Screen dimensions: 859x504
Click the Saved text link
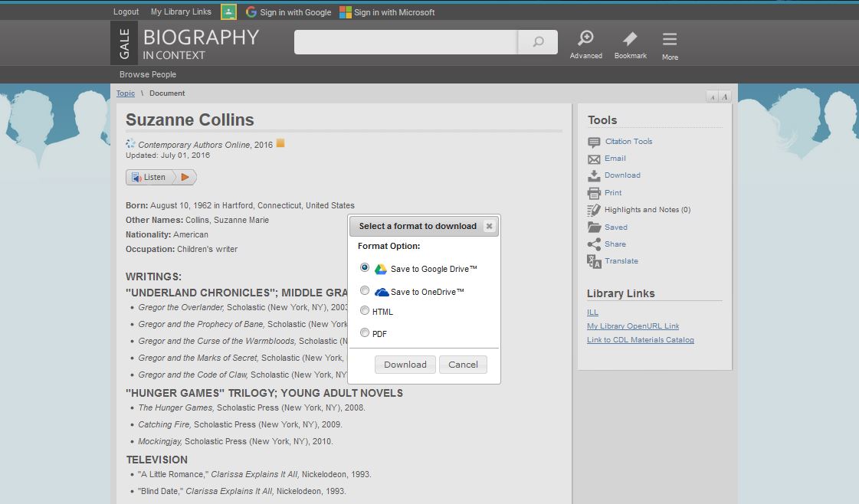tap(616, 227)
